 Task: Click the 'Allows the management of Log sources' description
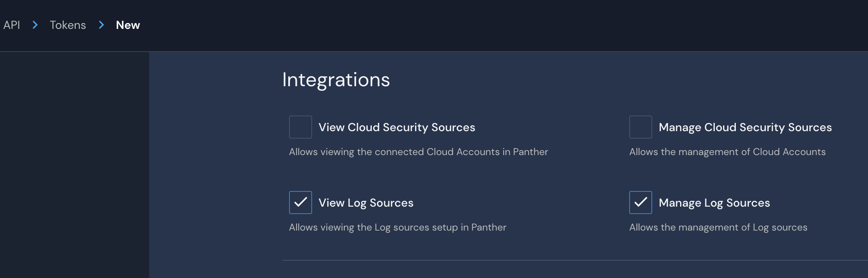coord(718,227)
